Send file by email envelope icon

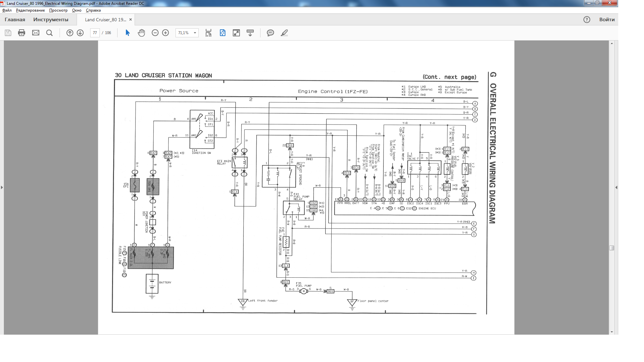coord(36,33)
